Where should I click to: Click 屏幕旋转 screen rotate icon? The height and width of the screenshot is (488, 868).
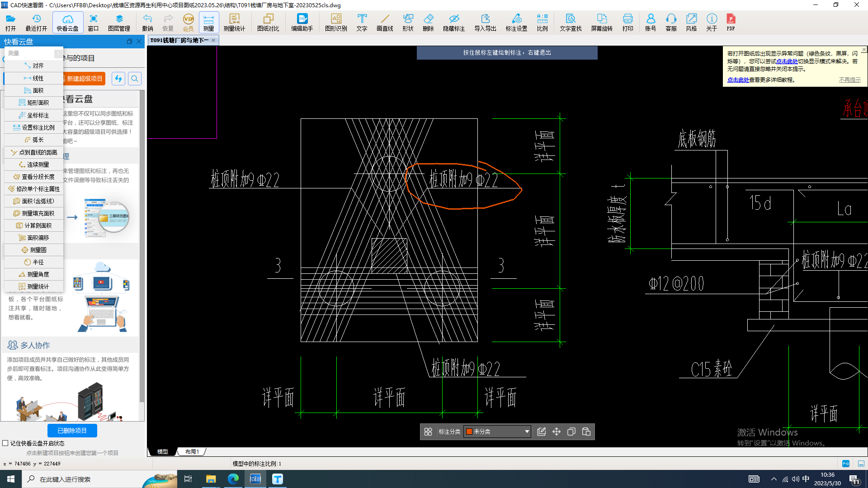pos(602,22)
